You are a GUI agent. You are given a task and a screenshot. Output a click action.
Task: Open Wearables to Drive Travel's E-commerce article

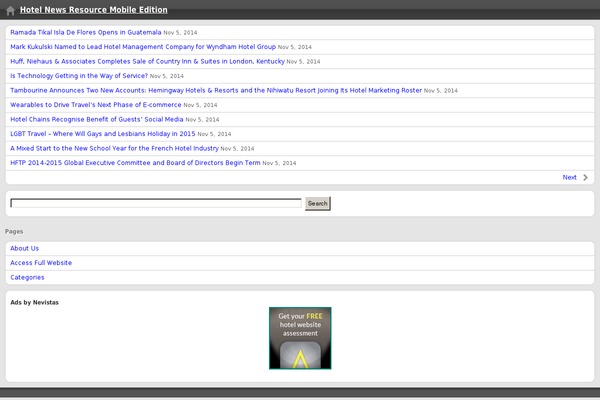click(96, 105)
